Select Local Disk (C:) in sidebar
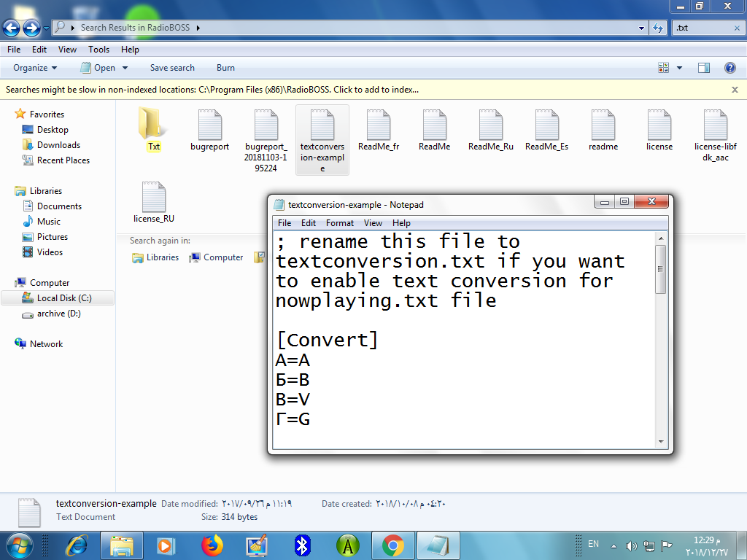Viewport: 747px width, 560px height. [58, 298]
